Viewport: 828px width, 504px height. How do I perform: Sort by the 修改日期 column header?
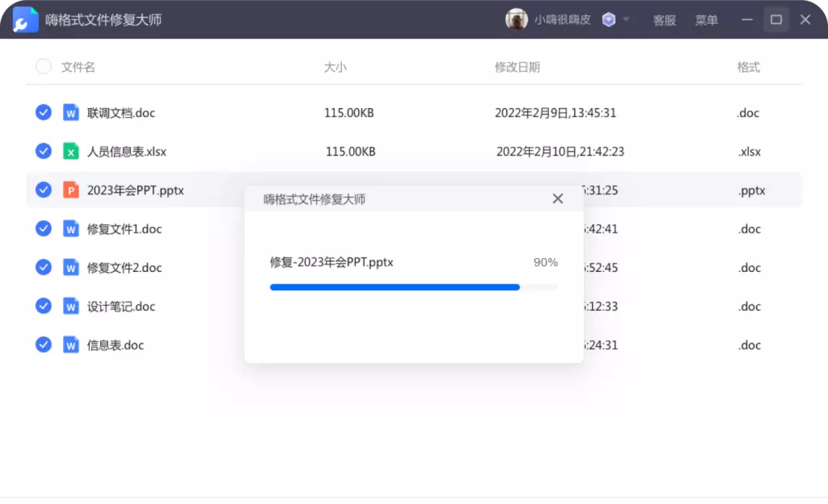pos(517,67)
